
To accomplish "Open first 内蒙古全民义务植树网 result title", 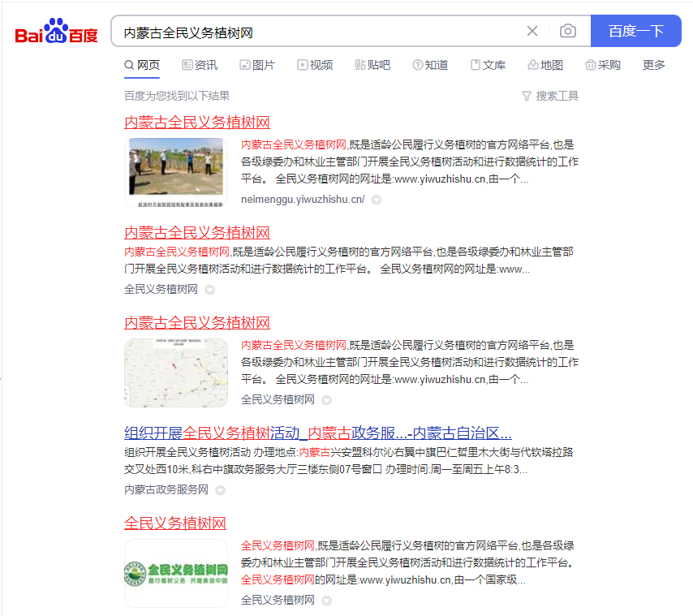I will coord(197,123).
